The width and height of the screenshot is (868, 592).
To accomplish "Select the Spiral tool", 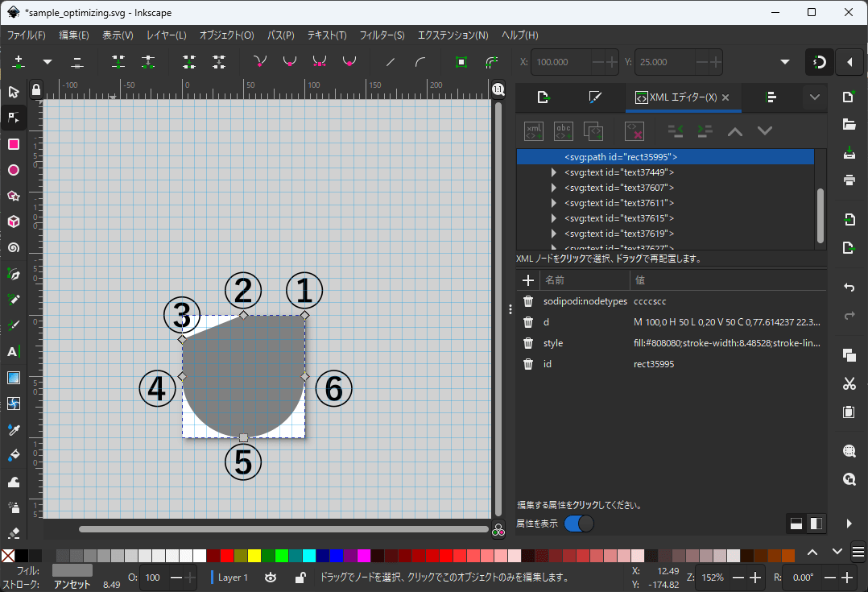I will pos(13,247).
